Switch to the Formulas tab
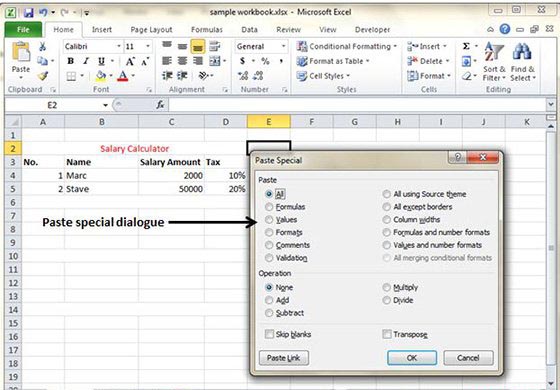This screenshot has width=560, height=390. click(x=207, y=30)
